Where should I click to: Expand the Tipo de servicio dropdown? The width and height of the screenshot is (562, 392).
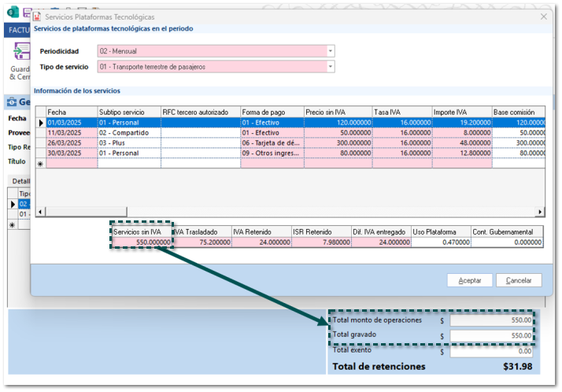click(330, 67)
